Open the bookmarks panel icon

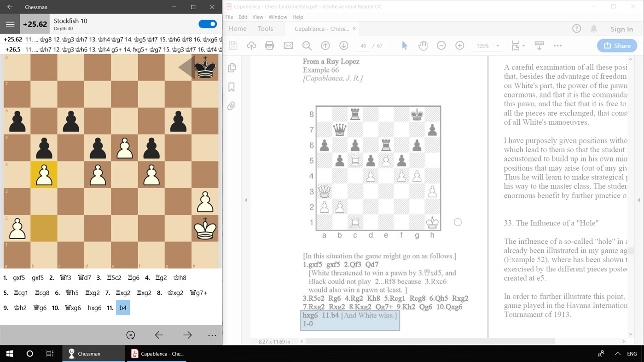click(x=232, y=87)
